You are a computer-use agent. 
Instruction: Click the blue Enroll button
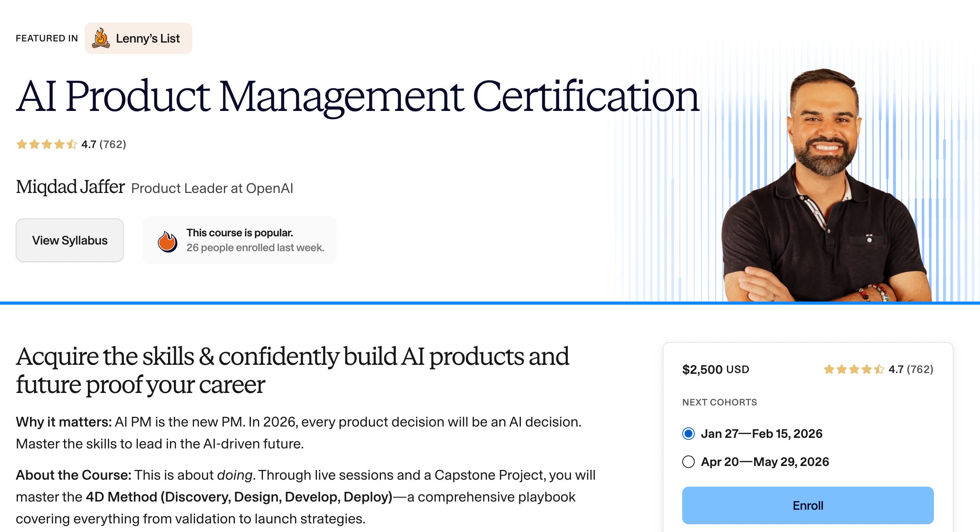tap(808, 505)
